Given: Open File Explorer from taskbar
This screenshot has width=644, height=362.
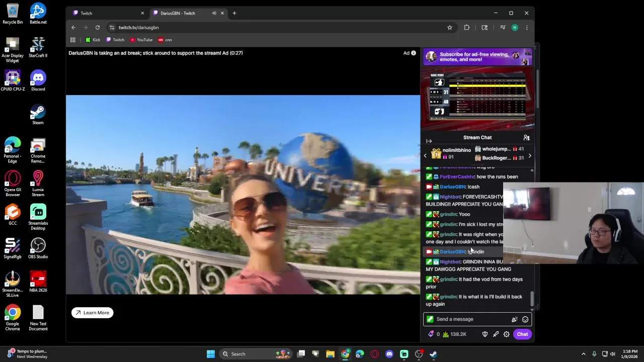Looking at the screenshot, I should pyautogui.click(x=330, y=354).
